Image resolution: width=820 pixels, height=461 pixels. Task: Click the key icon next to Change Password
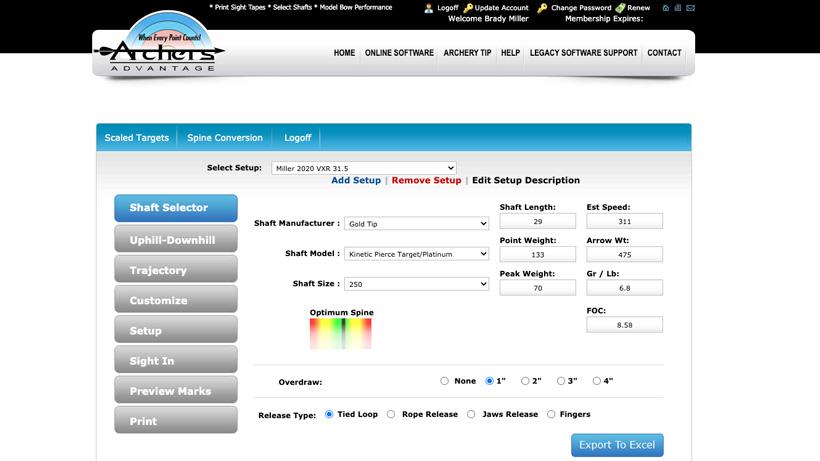click(x=542, y=8)
